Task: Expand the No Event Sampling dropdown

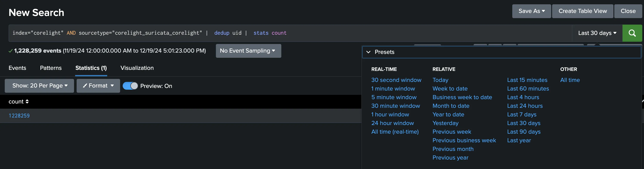Action: click(x=248, y=51)
